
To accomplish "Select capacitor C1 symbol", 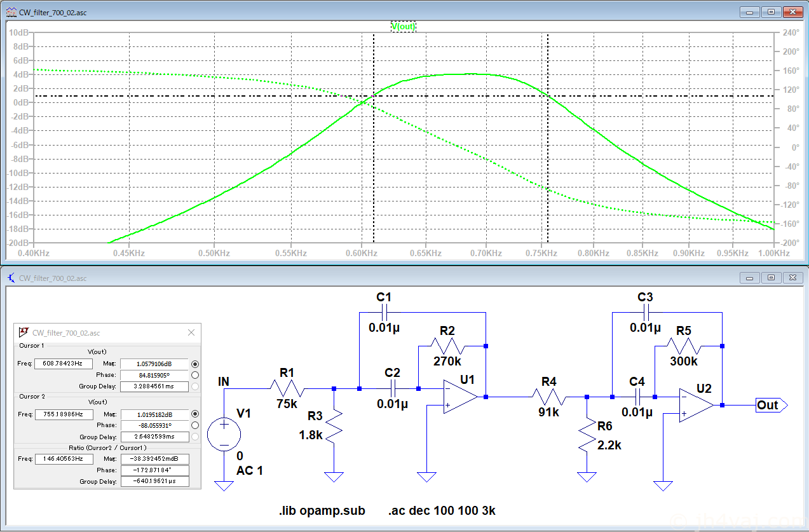I will 384,312.
